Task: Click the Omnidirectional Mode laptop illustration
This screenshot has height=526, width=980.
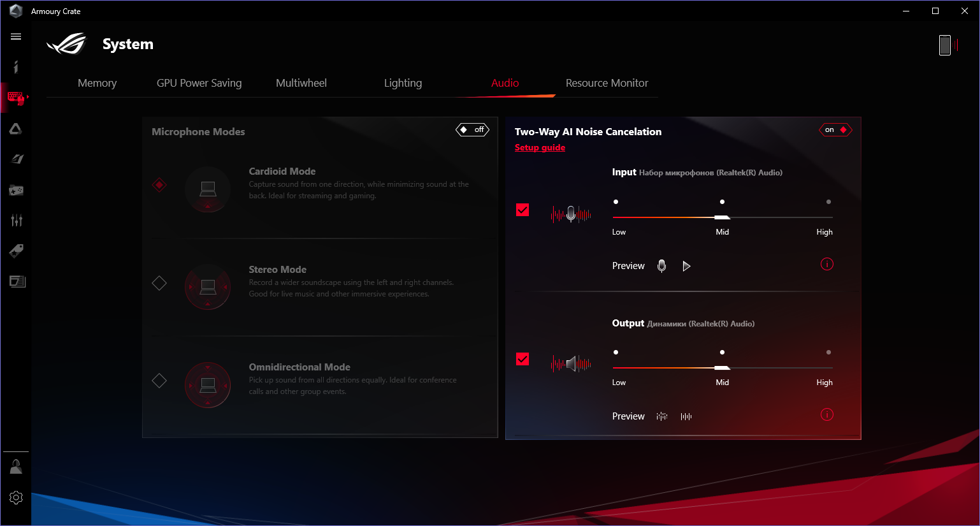Action: tap(208, 385)
